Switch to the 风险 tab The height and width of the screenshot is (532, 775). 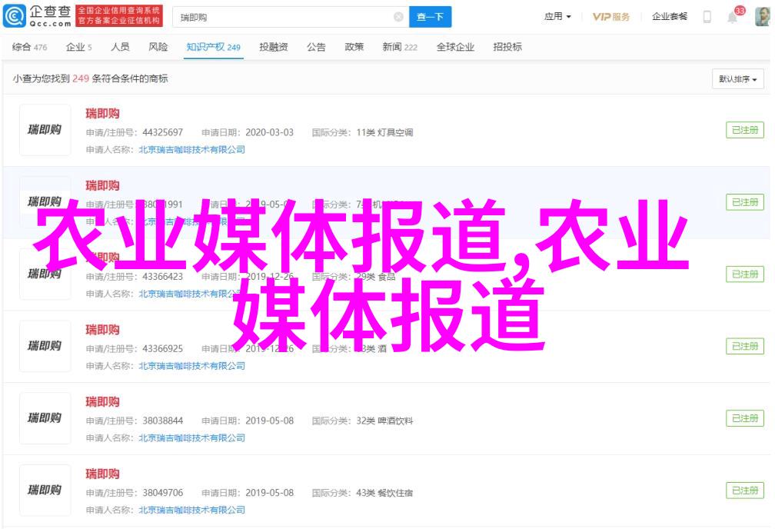(x=158, y=47)
